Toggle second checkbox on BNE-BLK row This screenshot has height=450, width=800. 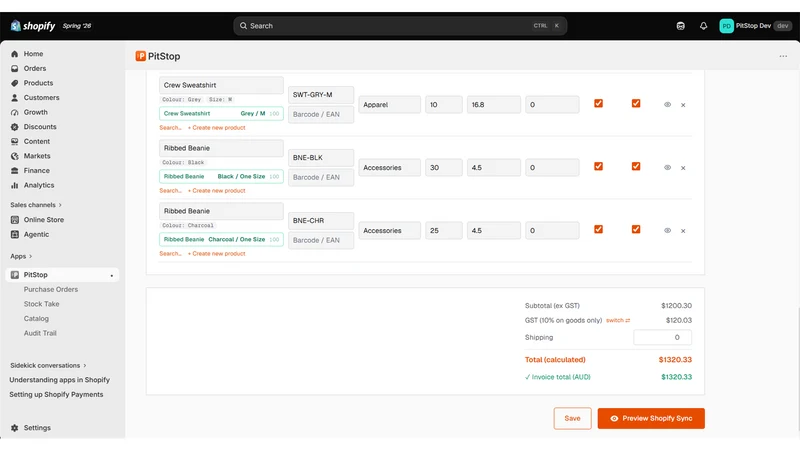636,166
